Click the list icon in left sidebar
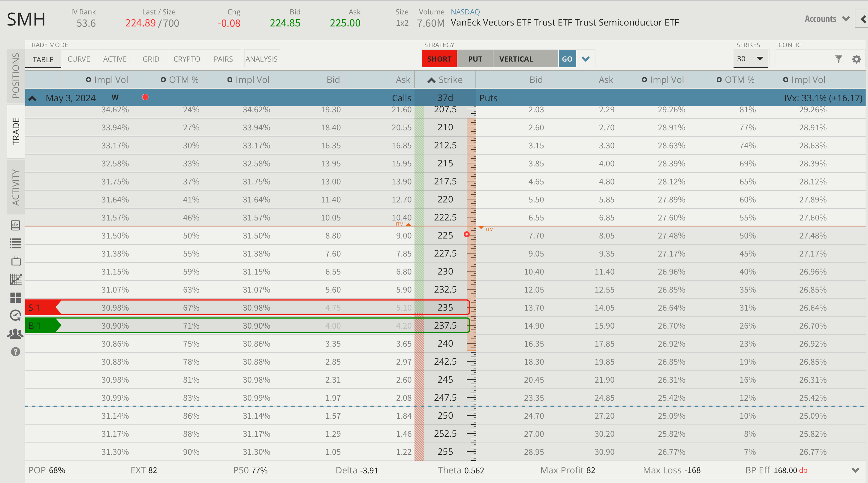Image resolution: width=868 pixels, height=483 pixels. coord(16,243)
